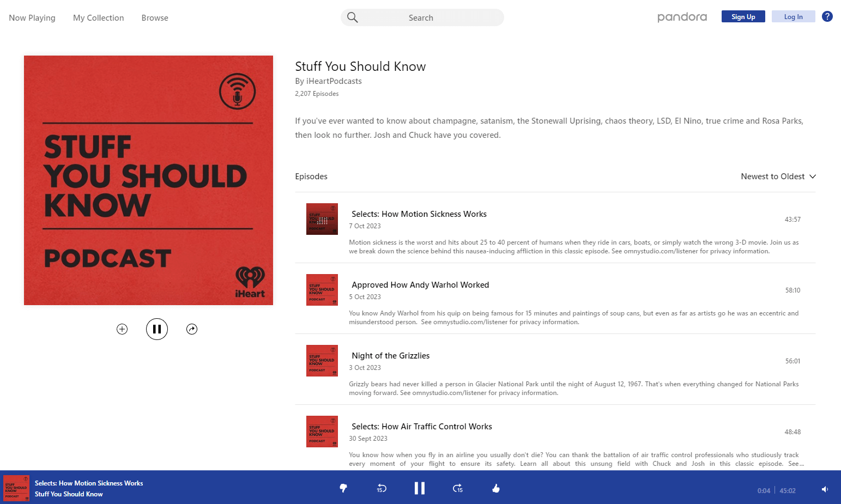The height and width of the screenshot is (504, 841).
Task: Play Andy Warhol episode thumbnail
Action: tap(322, 290)
